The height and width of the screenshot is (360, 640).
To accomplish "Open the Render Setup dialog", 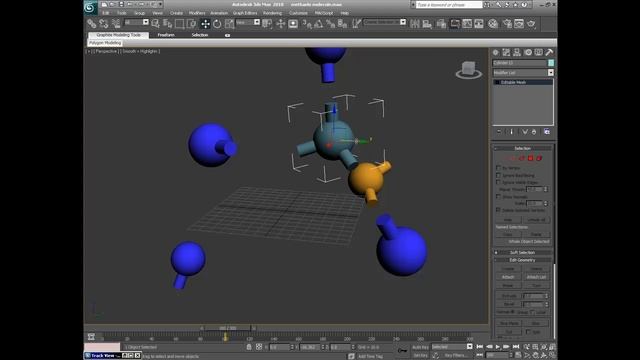I will (x=507, y=24).
